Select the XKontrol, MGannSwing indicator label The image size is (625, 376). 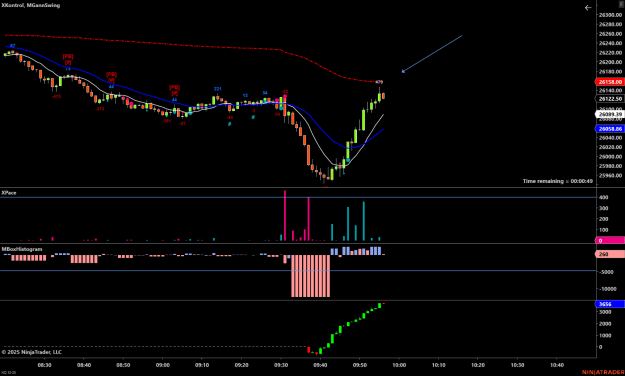[31, 5]
